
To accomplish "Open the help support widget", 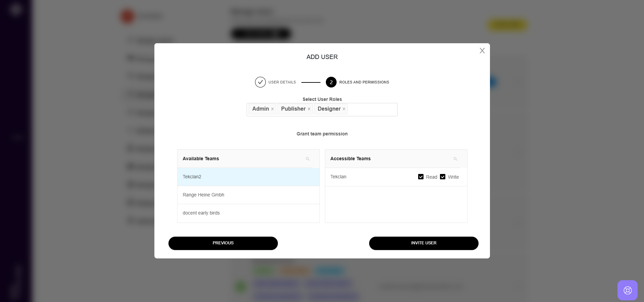I will (x=627, y=290).
